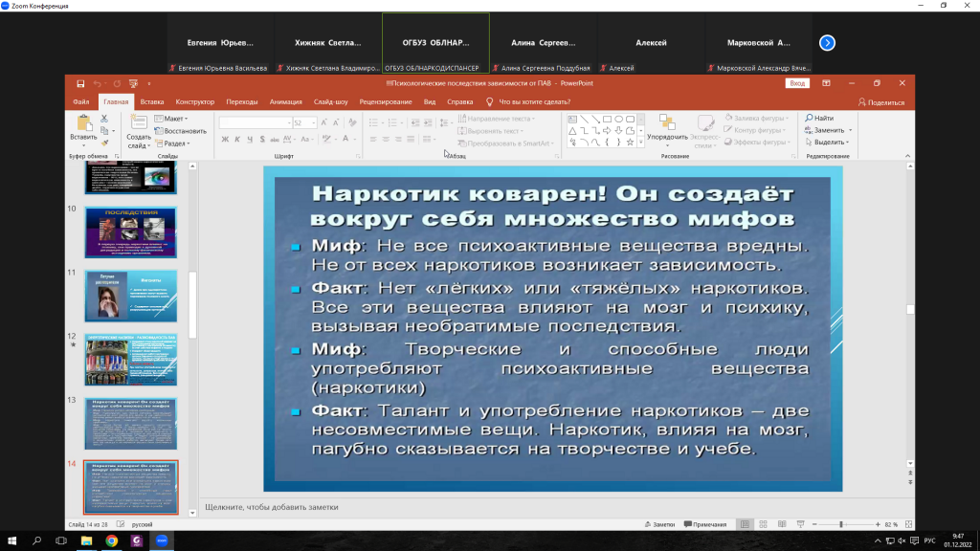Decrease list indent level
The image size is (980, 551).
point(415,123)
